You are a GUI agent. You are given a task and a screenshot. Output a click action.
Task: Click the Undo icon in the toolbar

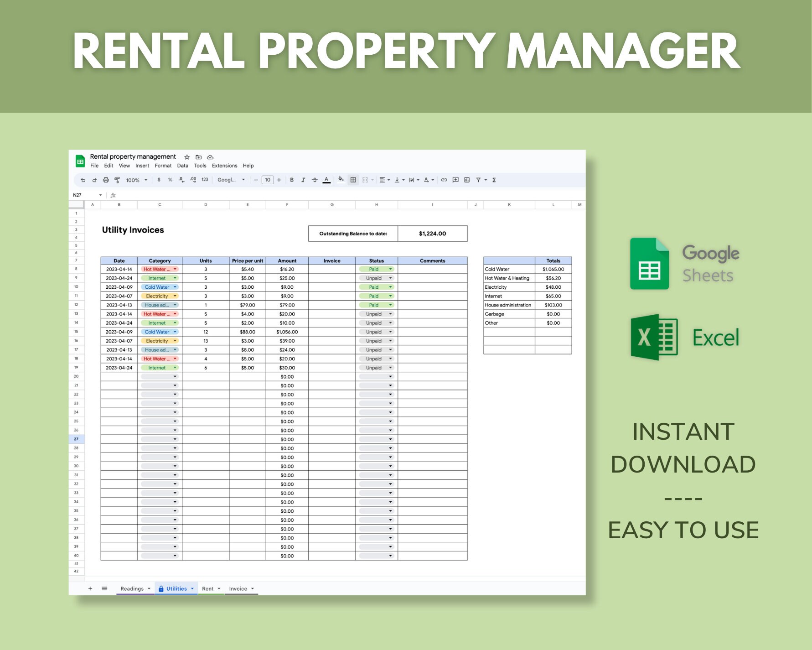(x=83, y=180)
